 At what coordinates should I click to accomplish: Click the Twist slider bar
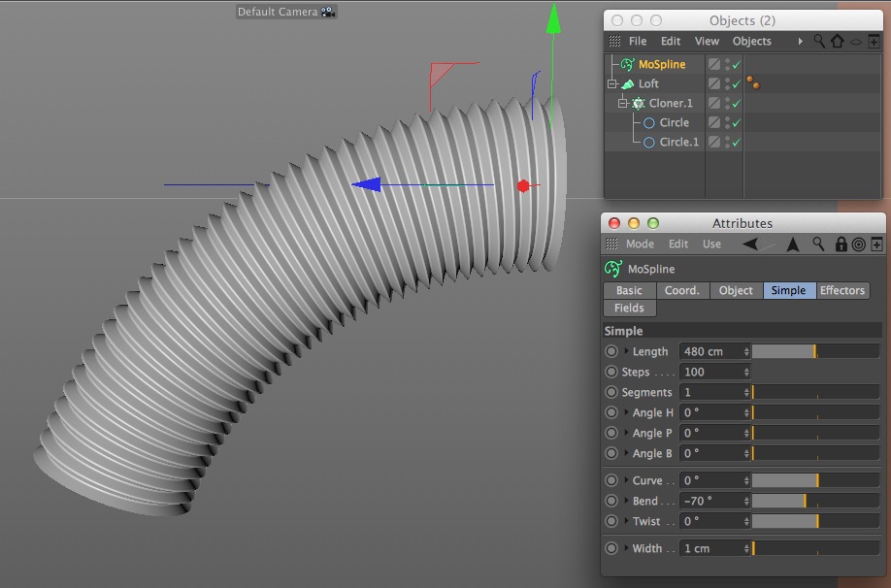click(x=815, y=521)
